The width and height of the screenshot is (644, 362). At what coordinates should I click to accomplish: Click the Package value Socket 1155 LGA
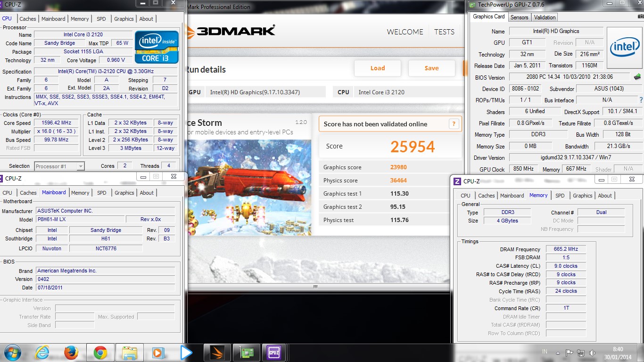point(83,52)
